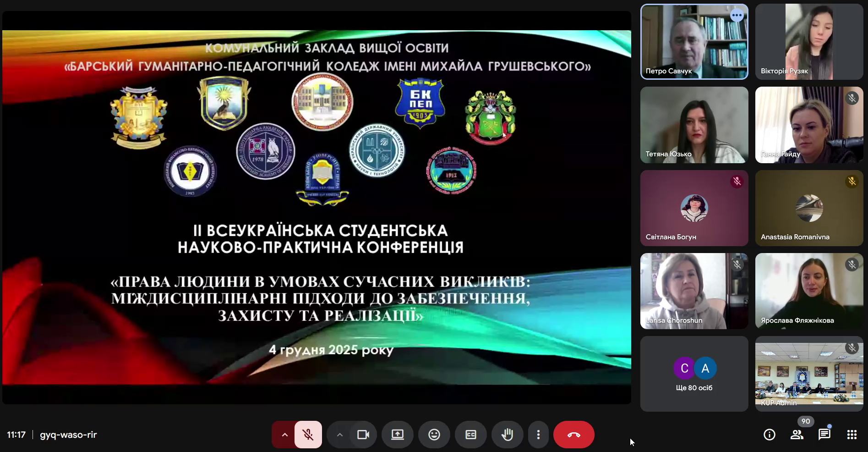Raise hand using the hand icon

(x=507, y=435)
